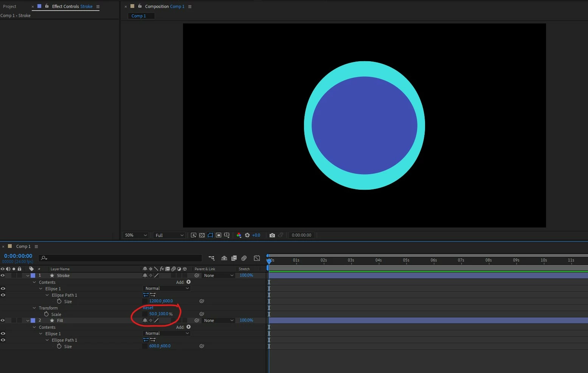Screen dimensions: 588x373
Task: Toggle visibility of Stroke's Ellipse 1 group
Action: point(3,289)
